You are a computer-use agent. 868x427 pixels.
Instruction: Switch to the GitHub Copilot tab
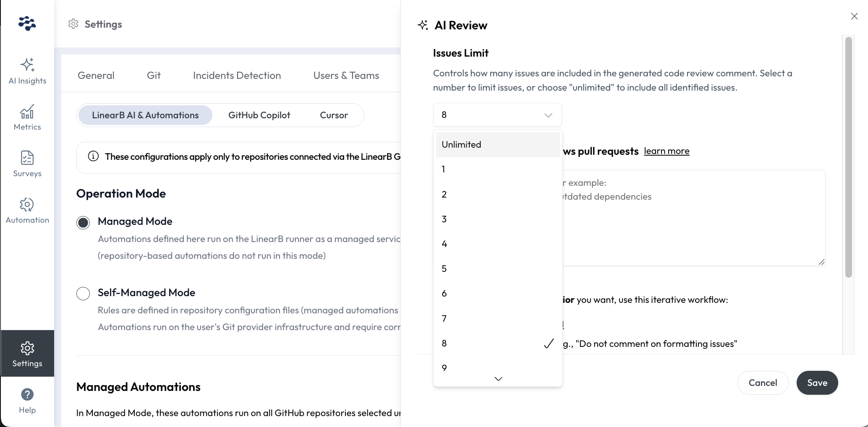coord(259,115)
